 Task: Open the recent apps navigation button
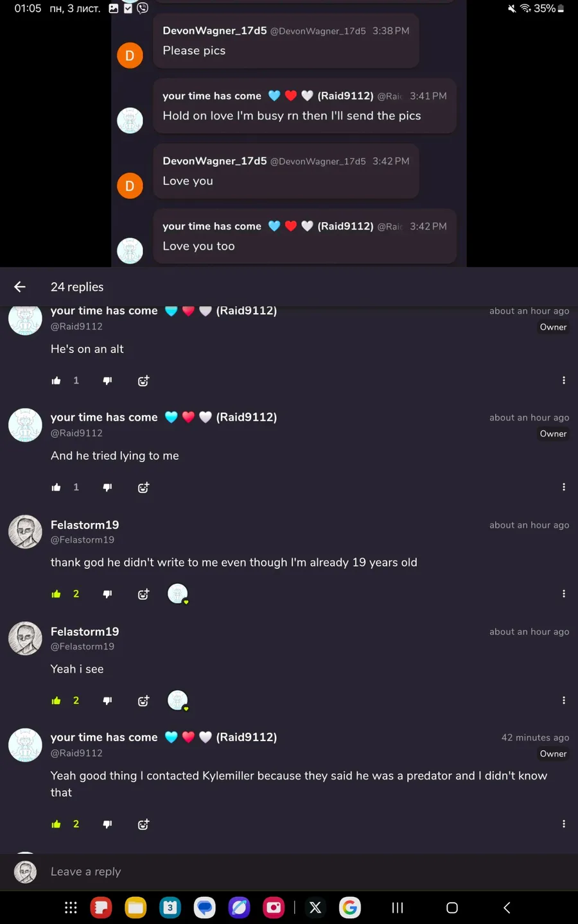[x=398, y=907]
